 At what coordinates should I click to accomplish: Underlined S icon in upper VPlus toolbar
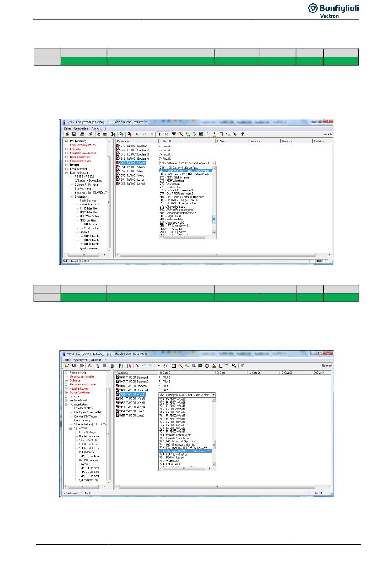(x=214, y=134)
